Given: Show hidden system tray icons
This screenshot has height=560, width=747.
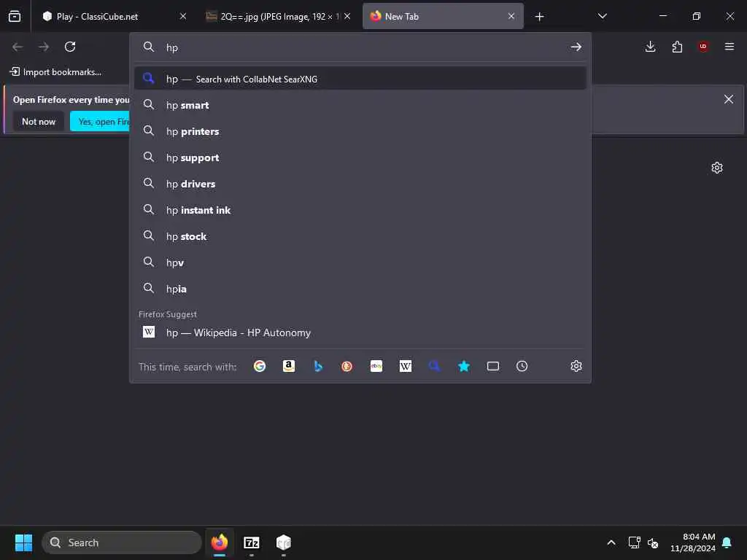Looking at the screenshot, I should click(x=611, y=542).
